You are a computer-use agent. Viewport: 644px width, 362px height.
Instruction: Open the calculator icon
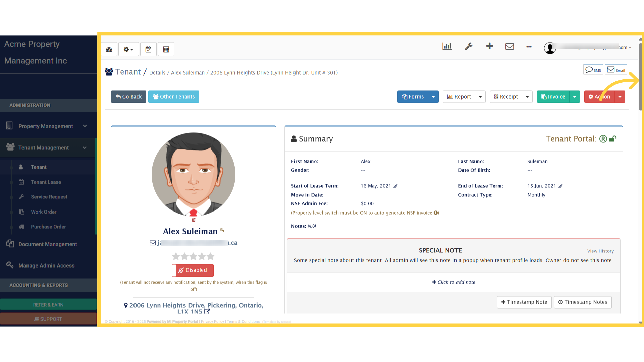166,49
